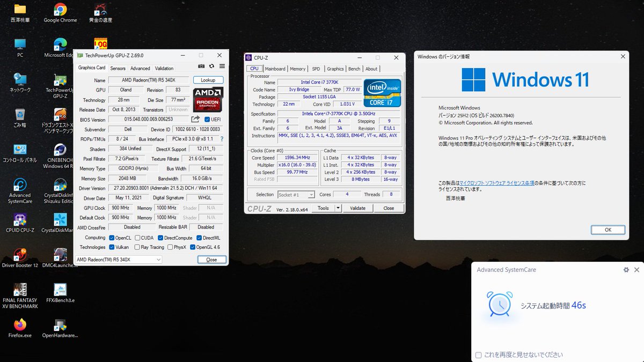Refresh GPU-Z with the refresh icon

pos(212,66)
